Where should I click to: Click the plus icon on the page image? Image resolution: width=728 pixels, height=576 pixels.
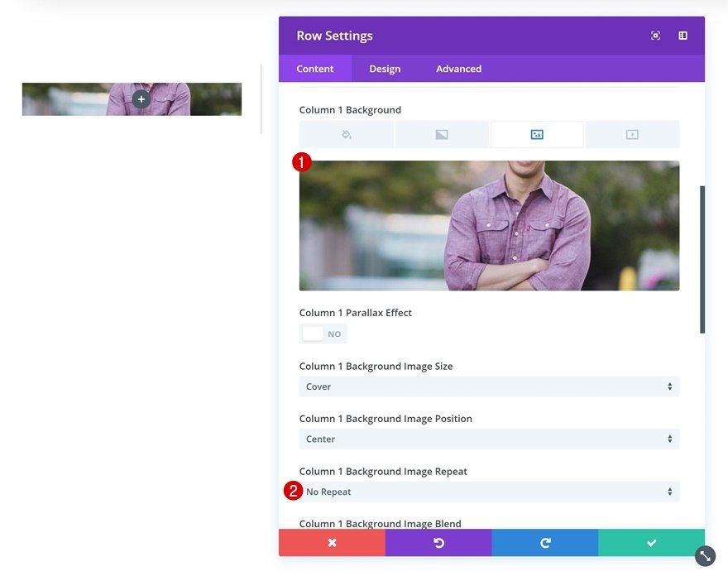141,98
